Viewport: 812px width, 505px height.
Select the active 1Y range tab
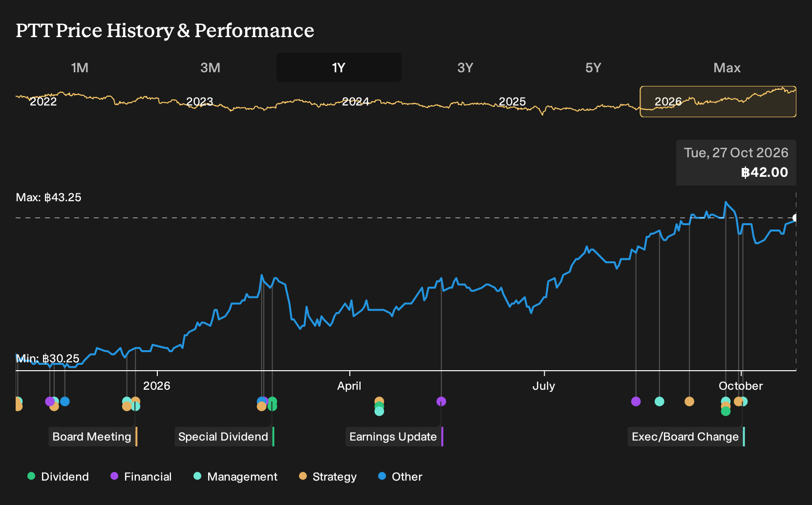pyautogui.click(x=339, y=67)
